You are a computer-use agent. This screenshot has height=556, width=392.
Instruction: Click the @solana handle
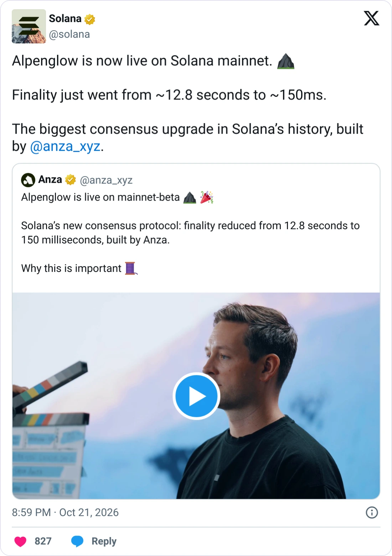pos(69,34)
